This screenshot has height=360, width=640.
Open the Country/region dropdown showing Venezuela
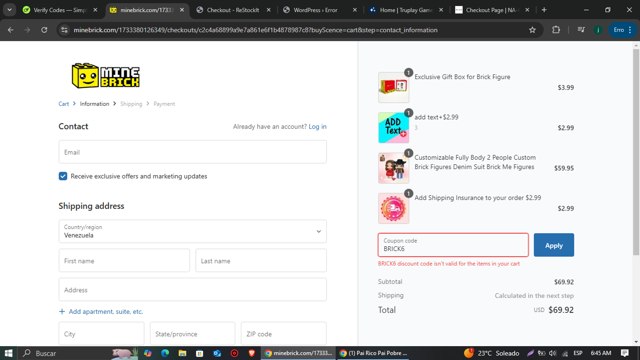point(193,231)
